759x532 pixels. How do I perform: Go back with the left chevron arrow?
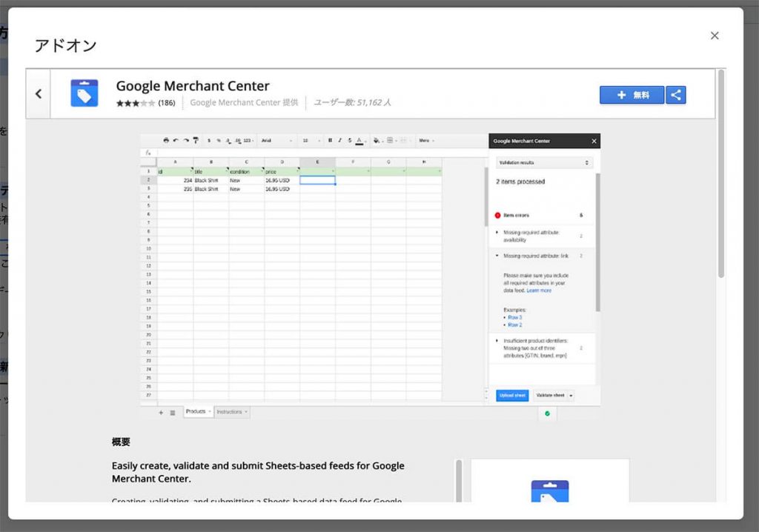tap(39, 94)
